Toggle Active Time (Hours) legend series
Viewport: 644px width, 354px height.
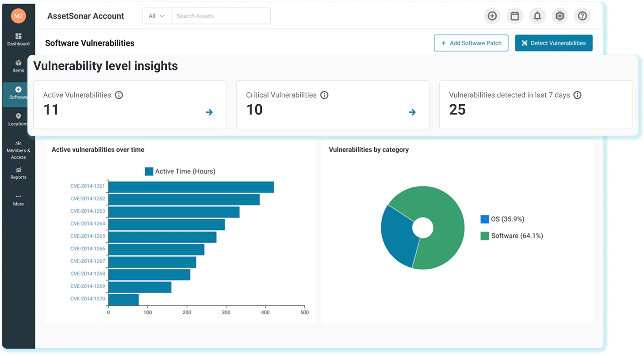pyautogui.click(x=180, y=171)
